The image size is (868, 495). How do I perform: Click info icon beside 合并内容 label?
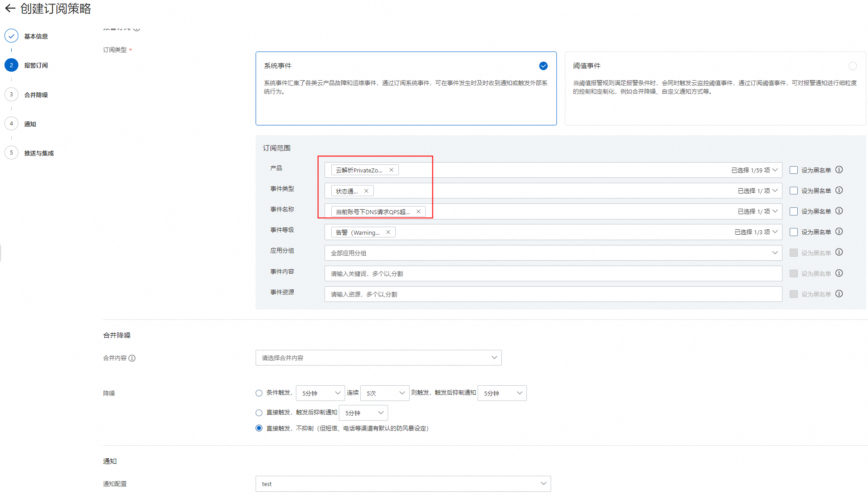[x=132, y=358]
